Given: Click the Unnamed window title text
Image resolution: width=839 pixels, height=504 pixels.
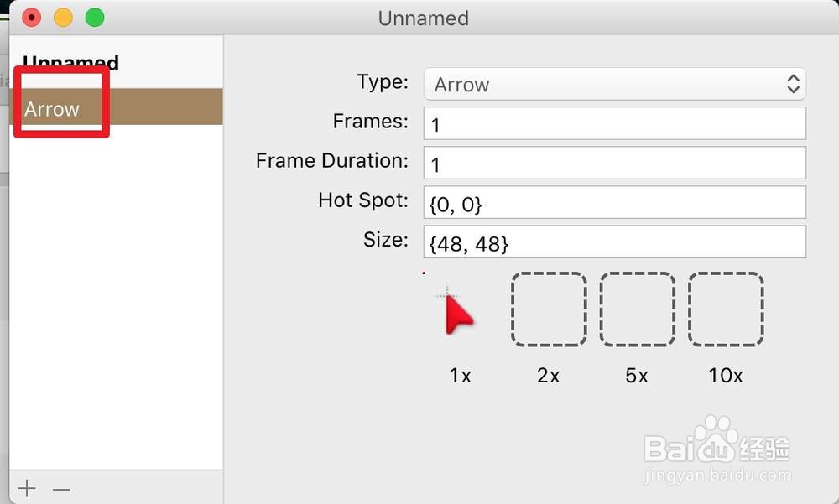Looking at the screenshot, I should pyautogui.click(x=423, y=18).
